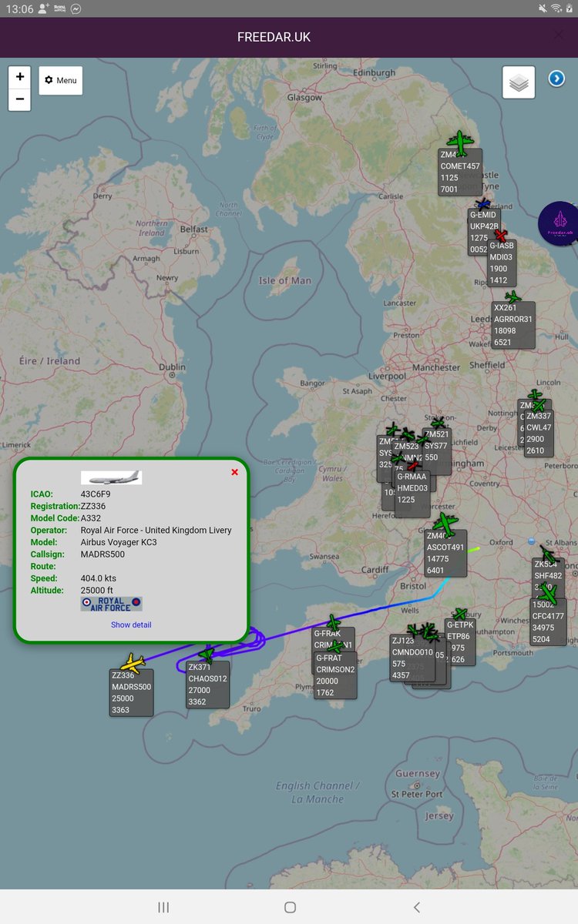
Task: Select the red G-IASB aircraft icon
Action: 502,234
